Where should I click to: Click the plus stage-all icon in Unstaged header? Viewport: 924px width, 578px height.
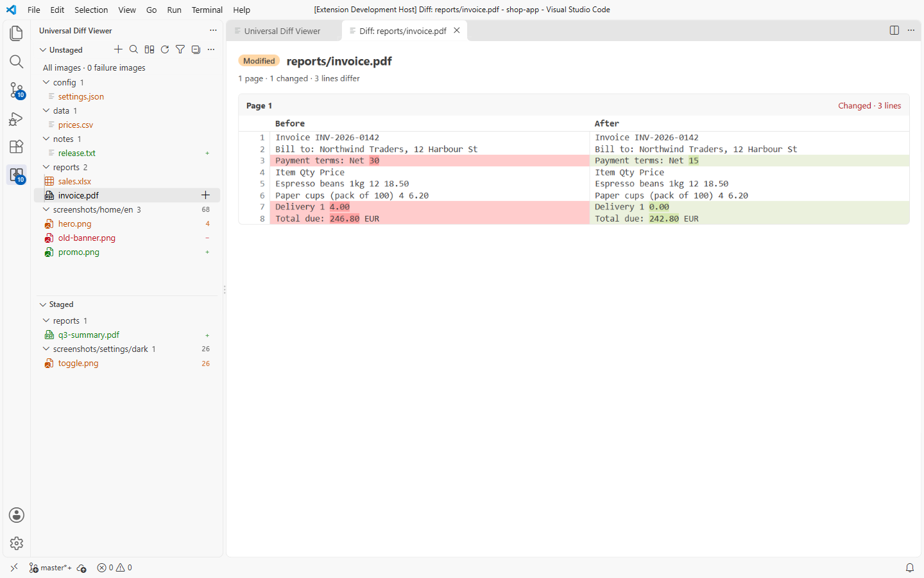click(x=118, y=49)
